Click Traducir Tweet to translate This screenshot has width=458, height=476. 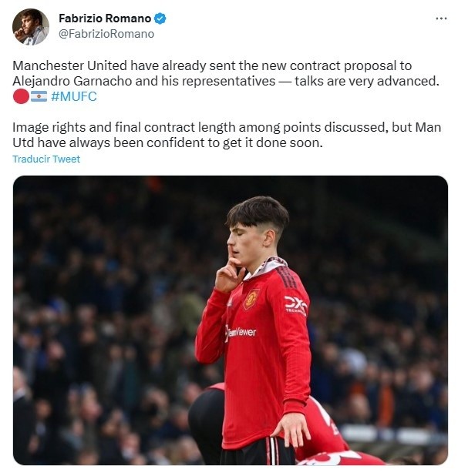46,159
